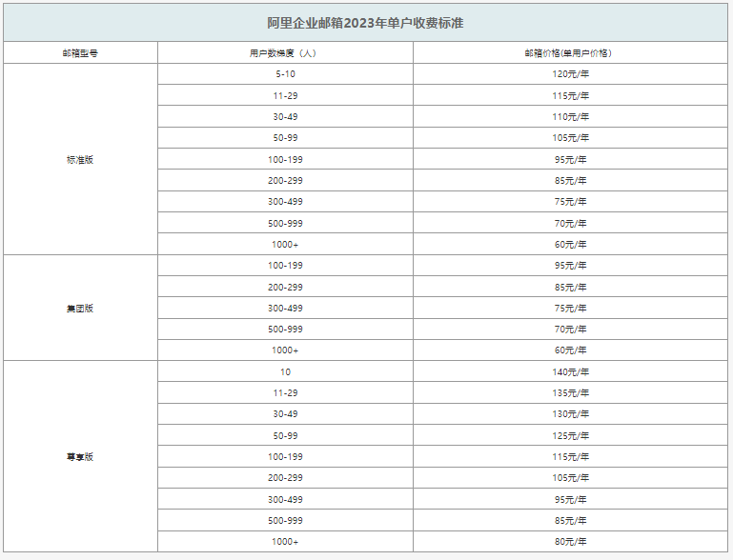Click the single 10 user tier cell

(285, 372)
